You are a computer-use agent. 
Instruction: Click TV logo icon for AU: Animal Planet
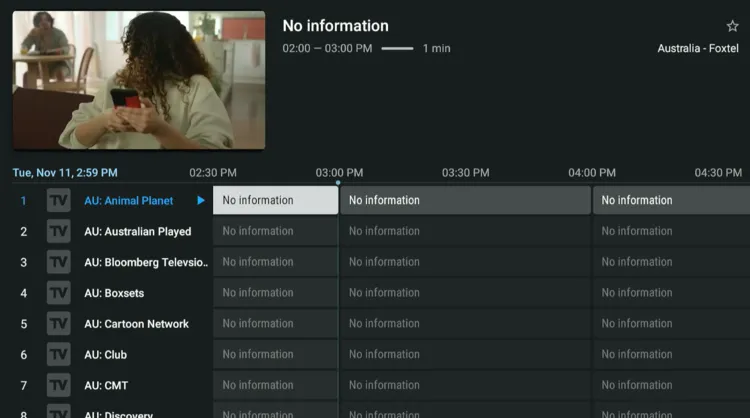(58, 200)
